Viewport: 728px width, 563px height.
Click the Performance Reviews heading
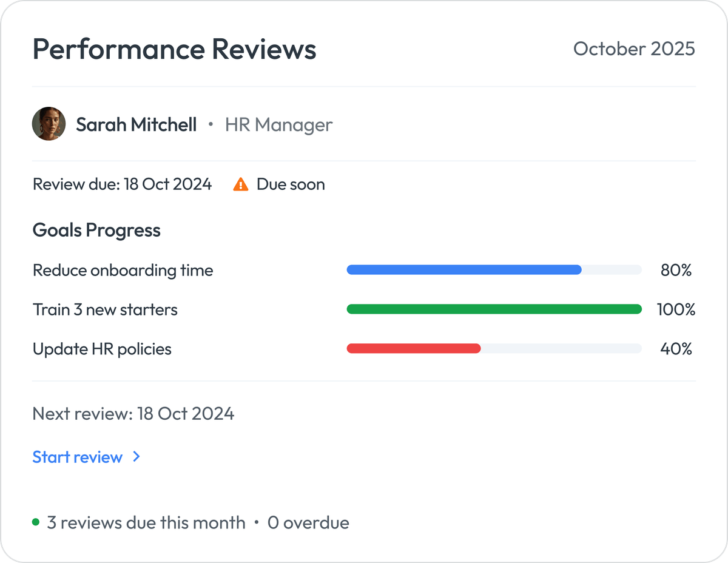(174, 49)
